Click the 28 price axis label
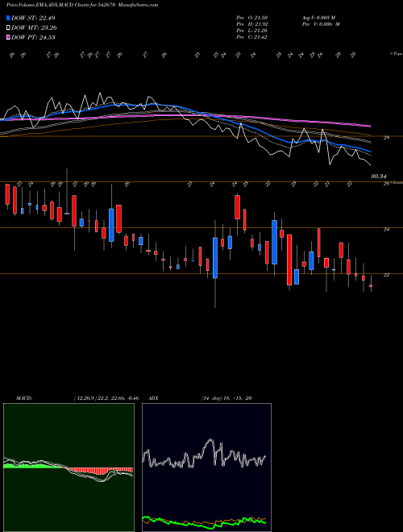Viewport: 403px width, 532px height. [386, 137]
